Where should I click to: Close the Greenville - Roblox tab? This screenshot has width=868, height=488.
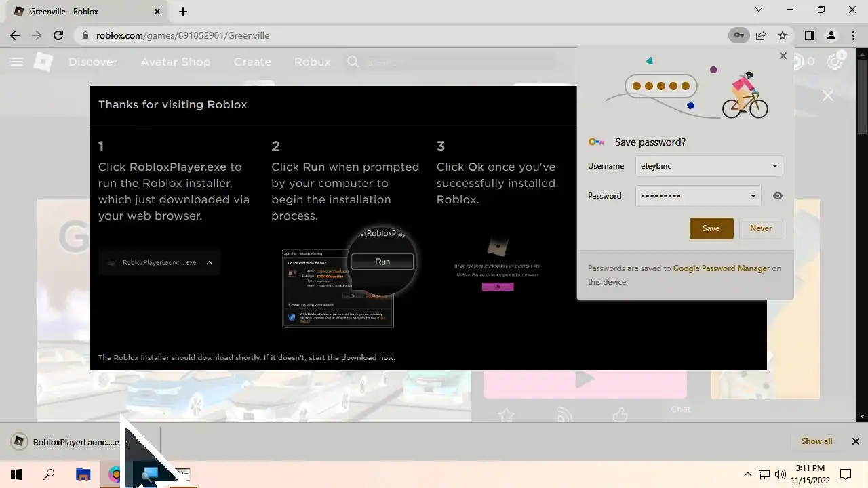click(158, 12)
